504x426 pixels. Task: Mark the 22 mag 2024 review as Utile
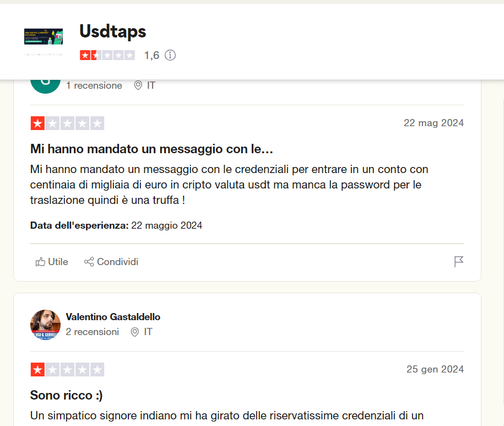[52, 262]
